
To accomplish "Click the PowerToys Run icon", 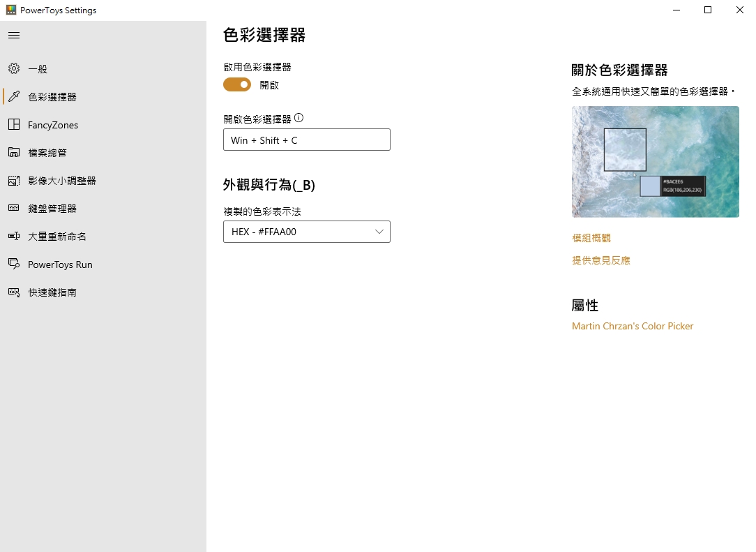I will tap(14, 264).
